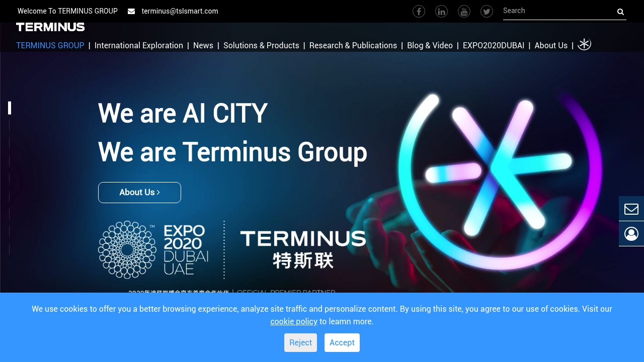Reject cookies in the banner
This screenshot has height=362, width=644.
pos(300,342)
